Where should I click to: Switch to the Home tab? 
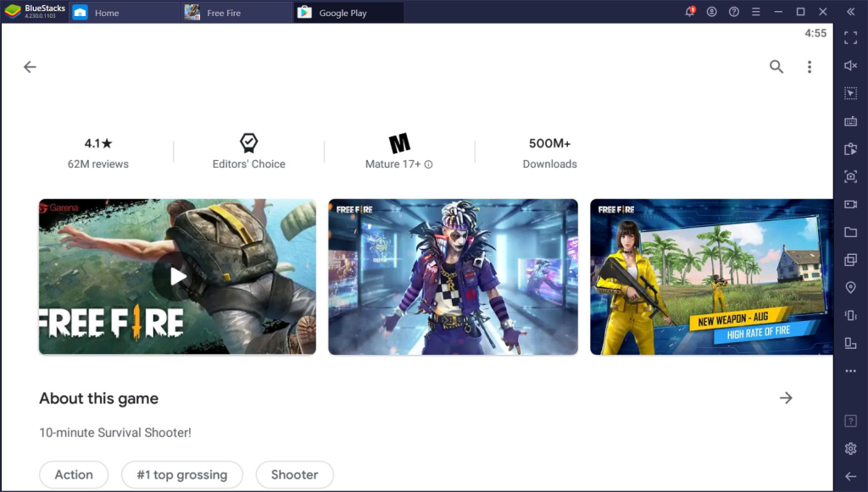tap(107, 13)
